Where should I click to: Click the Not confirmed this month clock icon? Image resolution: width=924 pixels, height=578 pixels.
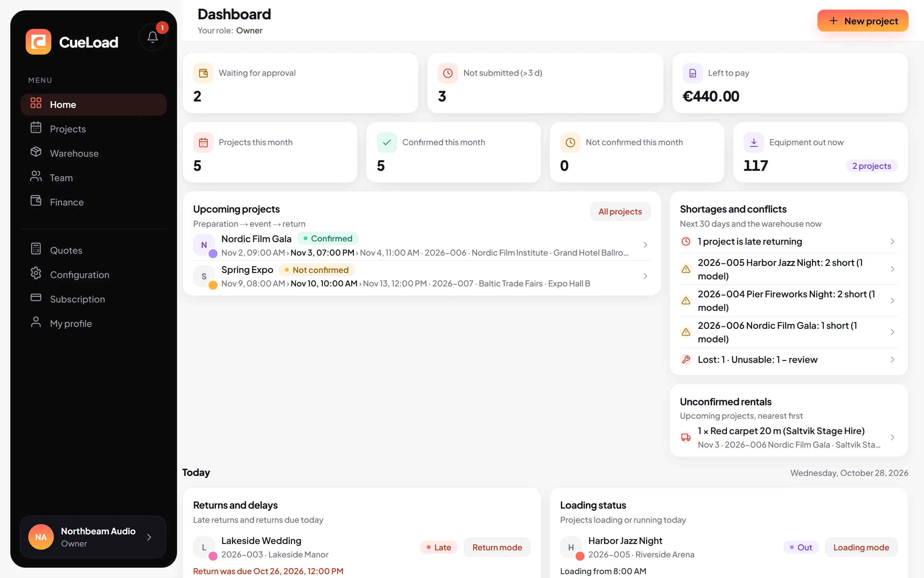coord(570,143)
